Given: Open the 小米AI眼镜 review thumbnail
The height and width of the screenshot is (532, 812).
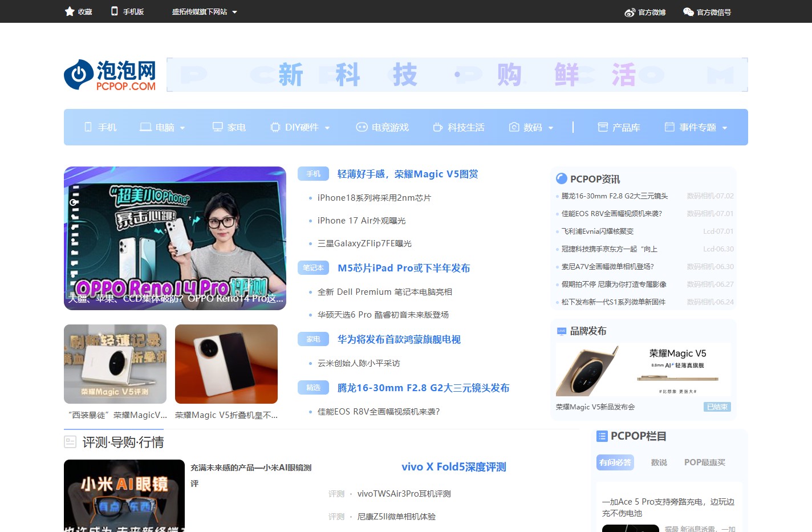Looking at the screenshot, I should tap(124, 496).
